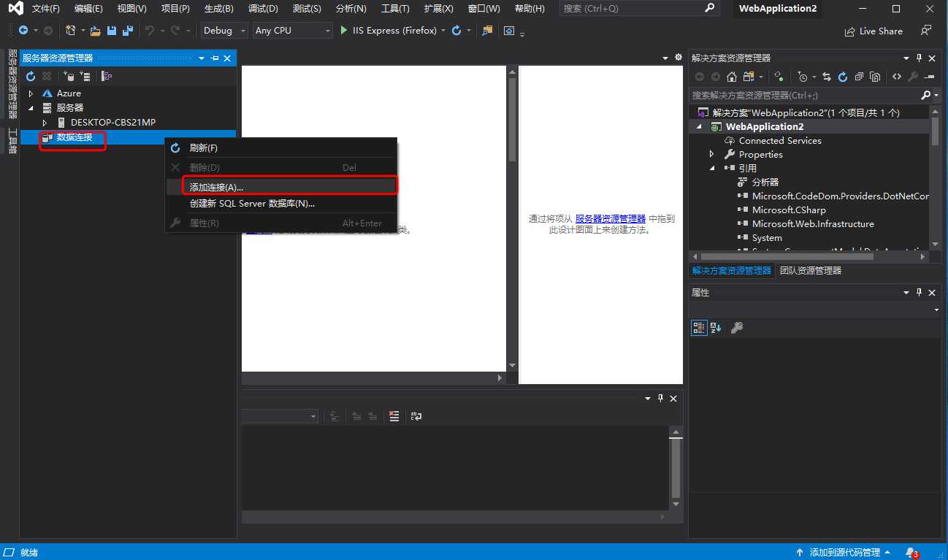Click the 服务器资源管理器 hyperlink in designer
948x560 pixels.
tap(610, 218)
